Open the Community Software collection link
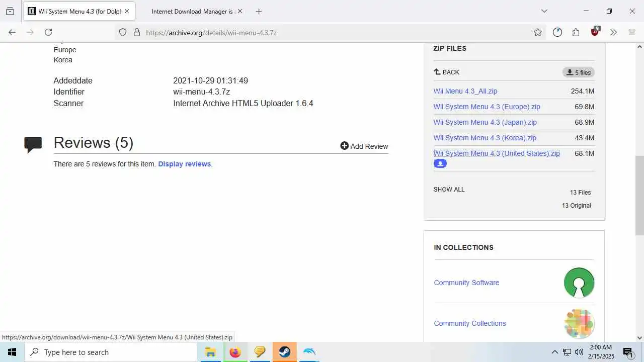644x362 pixels. (466, 283)
